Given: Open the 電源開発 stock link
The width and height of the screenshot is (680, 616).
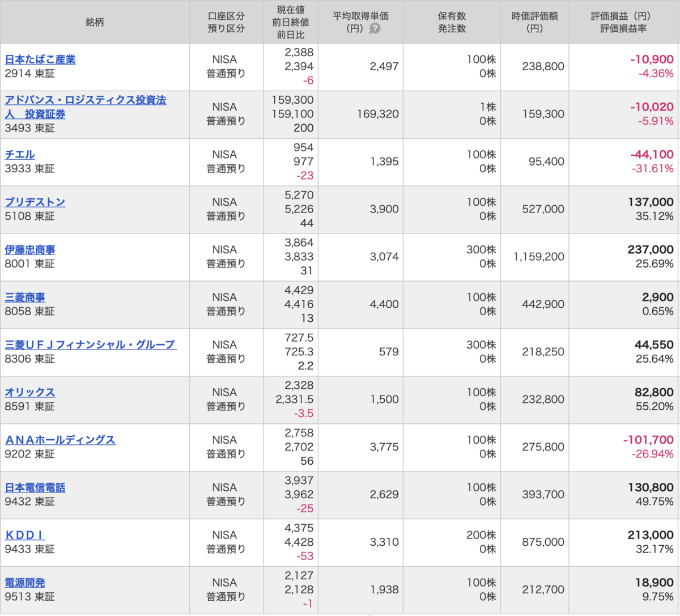Looking at the screenshot, I should (x=25, y=583).
